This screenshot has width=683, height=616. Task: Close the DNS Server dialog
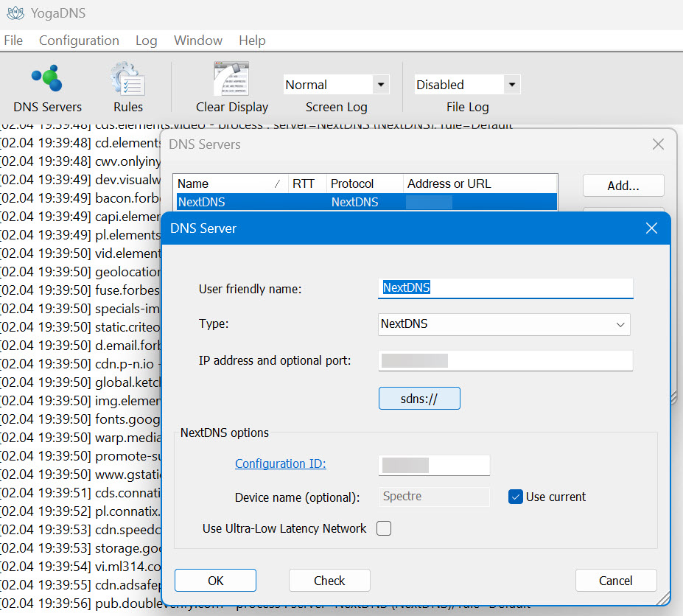coord(651,228)
